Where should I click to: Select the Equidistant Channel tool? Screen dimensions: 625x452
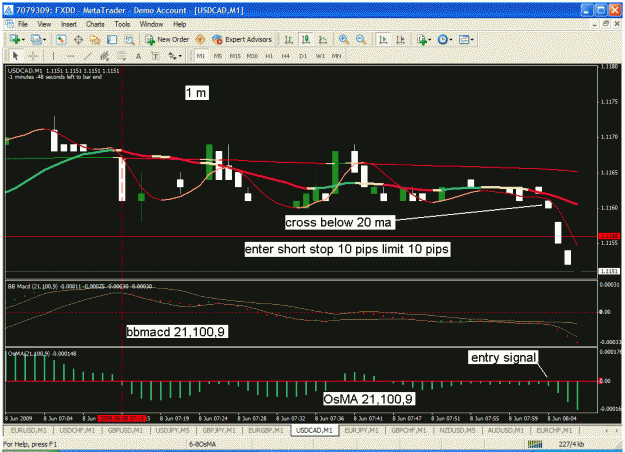pyautogui.click(x=104, y=56)
